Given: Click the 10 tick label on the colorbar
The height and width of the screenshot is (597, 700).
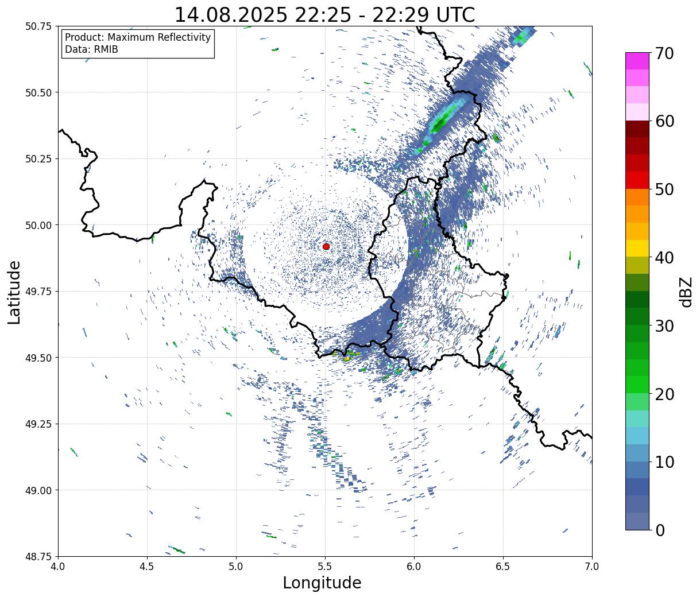Looking at the screenshot, I should click(664, 462).
